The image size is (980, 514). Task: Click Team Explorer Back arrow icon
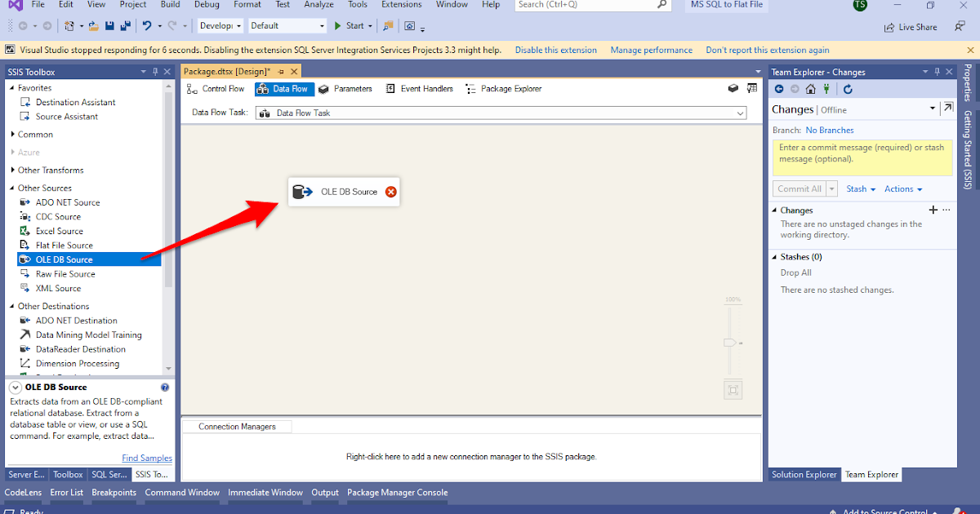(779, 89)
